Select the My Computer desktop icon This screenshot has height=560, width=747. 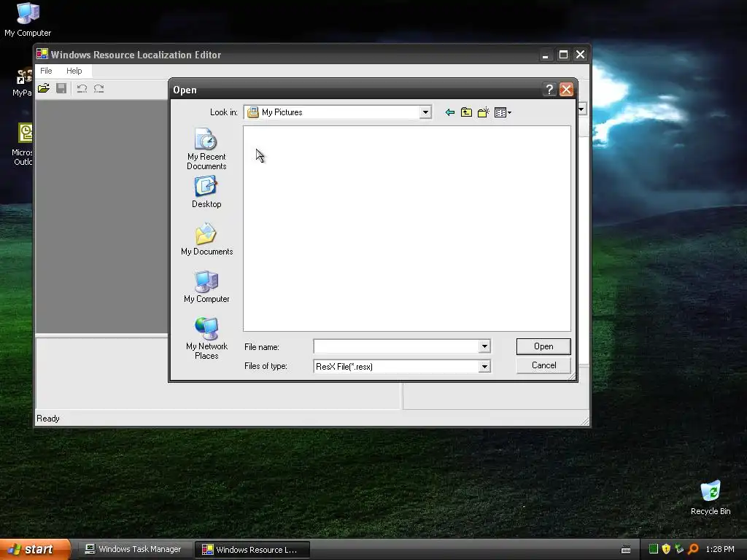28,20
